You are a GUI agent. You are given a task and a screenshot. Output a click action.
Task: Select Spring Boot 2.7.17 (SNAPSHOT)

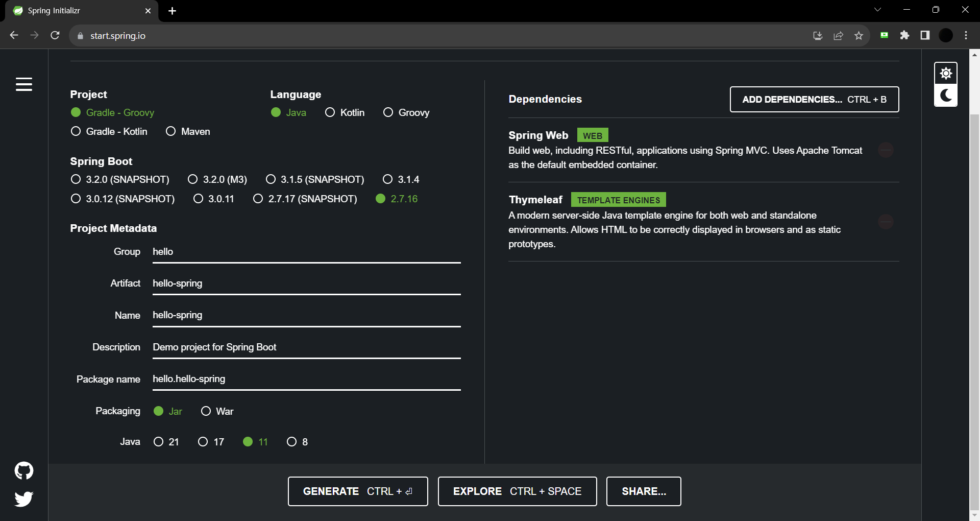[x=305, y=199]
